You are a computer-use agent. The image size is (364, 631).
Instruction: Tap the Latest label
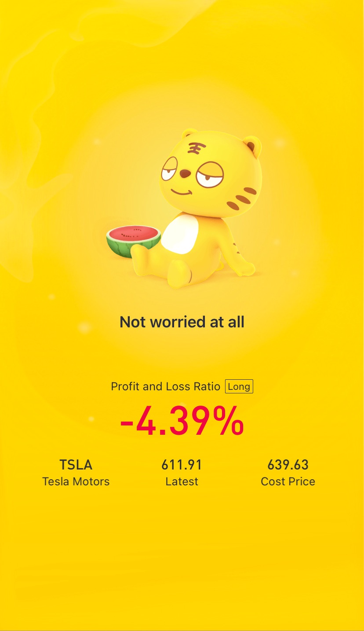click(x=182, y=481)
